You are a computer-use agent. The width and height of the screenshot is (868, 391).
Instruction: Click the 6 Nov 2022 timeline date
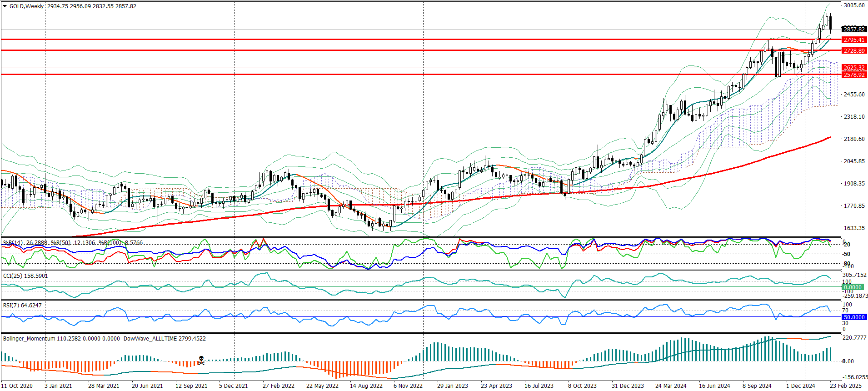[x=408, y=386]
